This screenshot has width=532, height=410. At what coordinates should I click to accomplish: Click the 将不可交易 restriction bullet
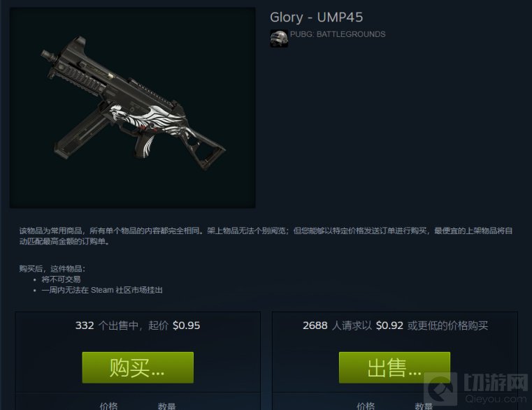point(61,279)
